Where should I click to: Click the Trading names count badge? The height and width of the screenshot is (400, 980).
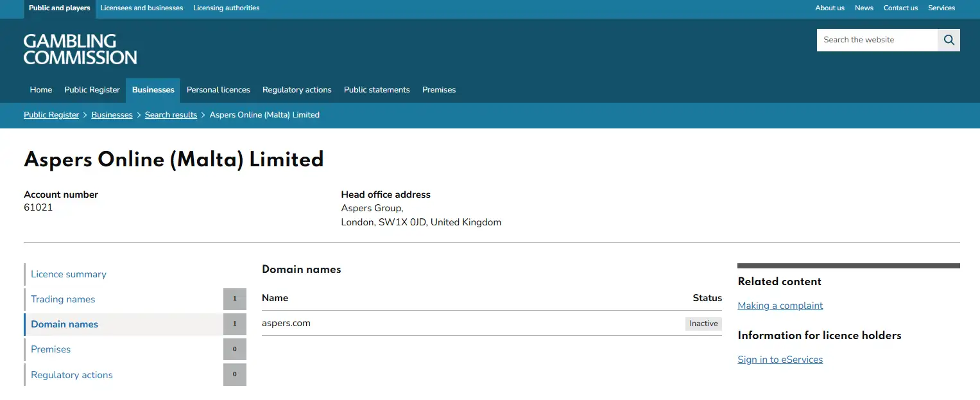235,299
